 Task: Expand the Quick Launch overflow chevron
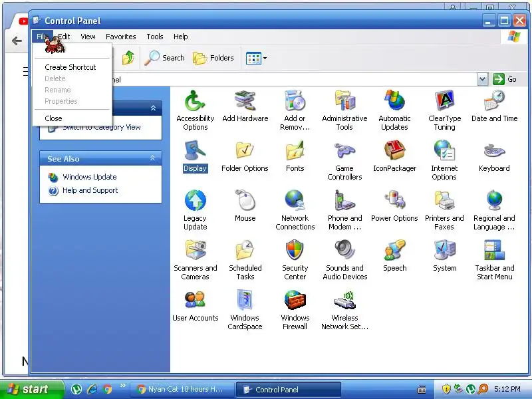pyautogui.click(x=123, y=386)
